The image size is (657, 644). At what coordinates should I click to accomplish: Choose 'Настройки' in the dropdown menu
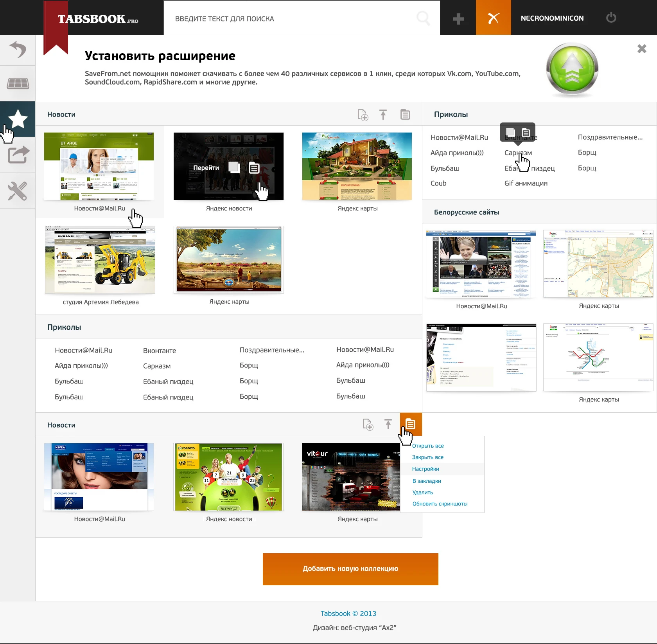tap(425, 469)
